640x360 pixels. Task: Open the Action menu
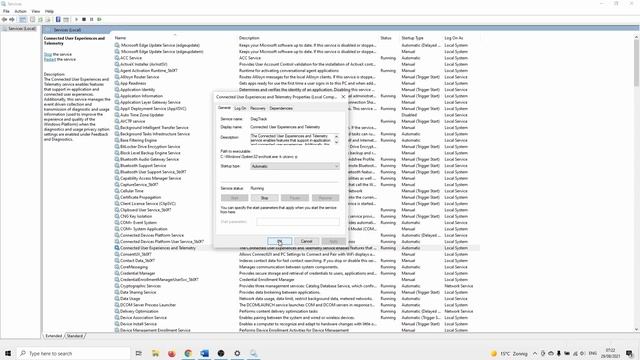click(x=20, y=11)
